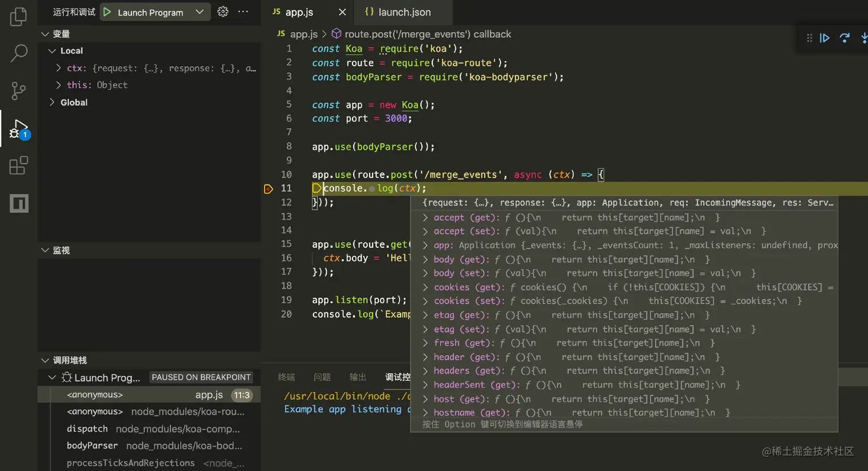Expand accept (get) property in hover
868x471 pixels.
point(425,217)
